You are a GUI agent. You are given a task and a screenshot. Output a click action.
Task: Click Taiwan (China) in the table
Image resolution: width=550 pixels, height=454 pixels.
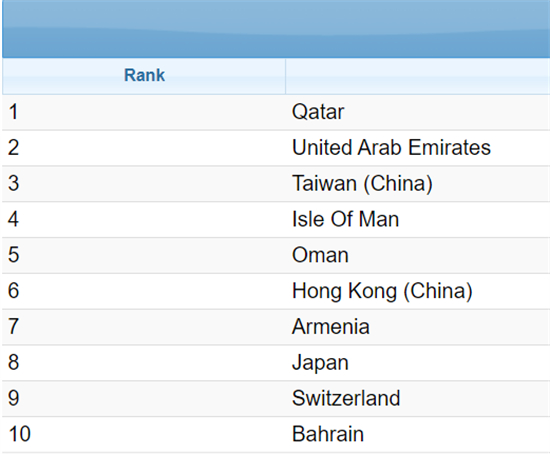[x=362, y=183]
